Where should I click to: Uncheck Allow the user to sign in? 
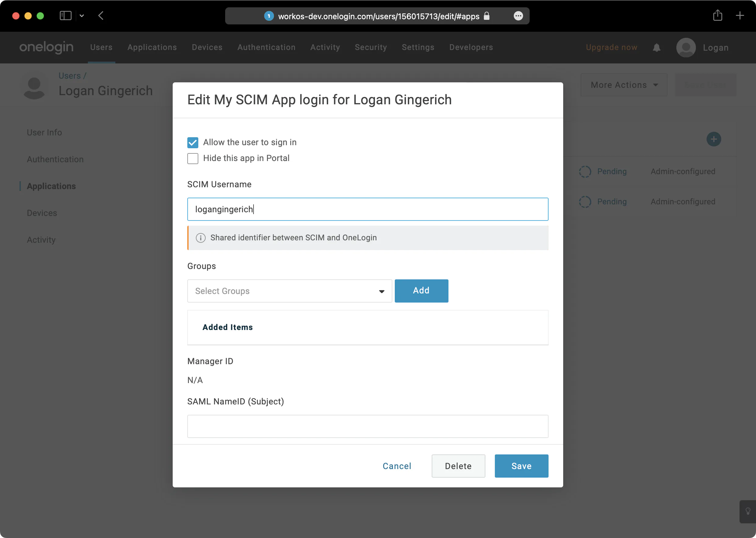[x=193, y=142]
